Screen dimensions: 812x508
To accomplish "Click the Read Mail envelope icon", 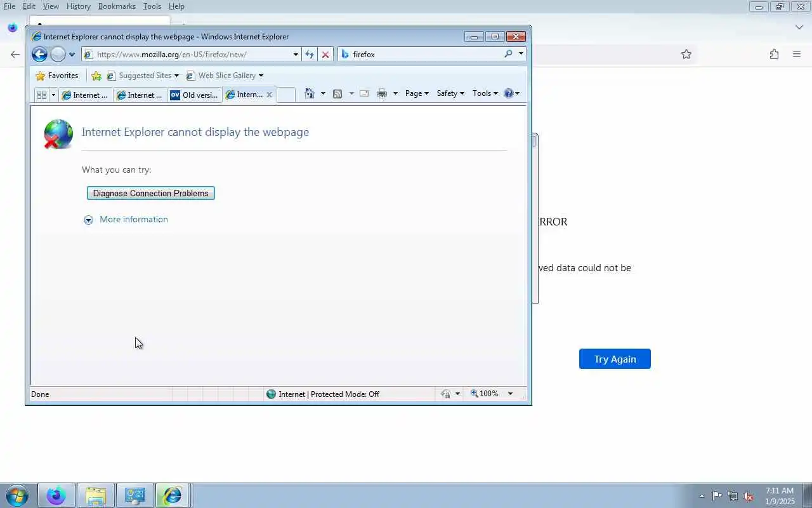I will pyautogui.click(x=364, y=93).
